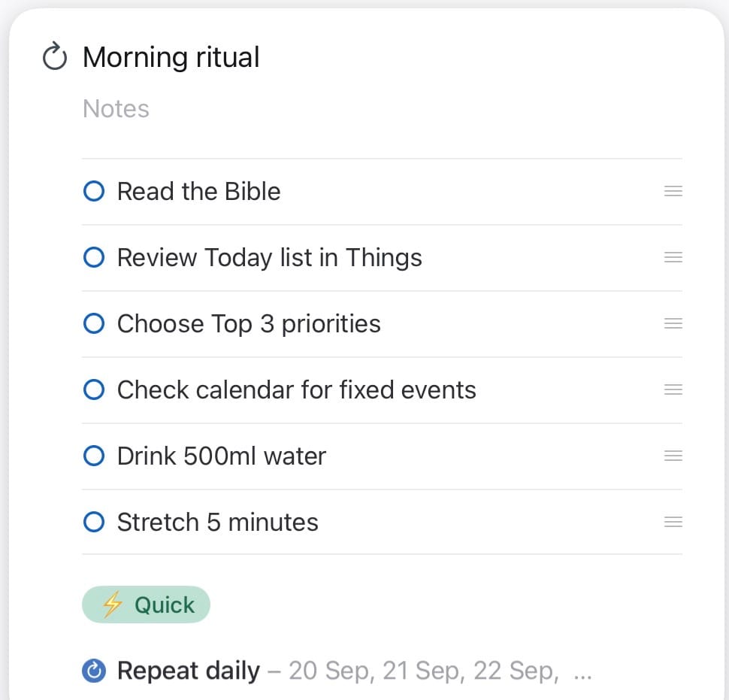Click drag handle icon for Read the Bible
The height and width of the screenshot is (700, 729).
[673, 192]
